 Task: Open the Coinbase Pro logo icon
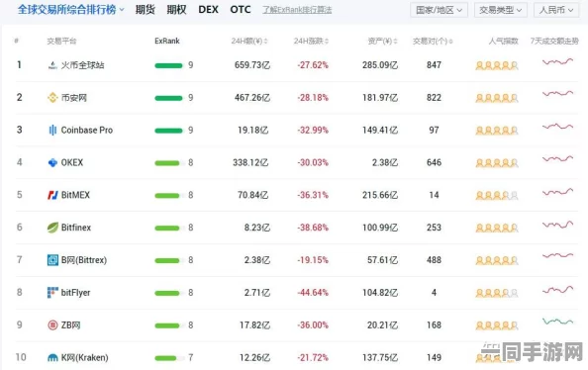[52, 130]
